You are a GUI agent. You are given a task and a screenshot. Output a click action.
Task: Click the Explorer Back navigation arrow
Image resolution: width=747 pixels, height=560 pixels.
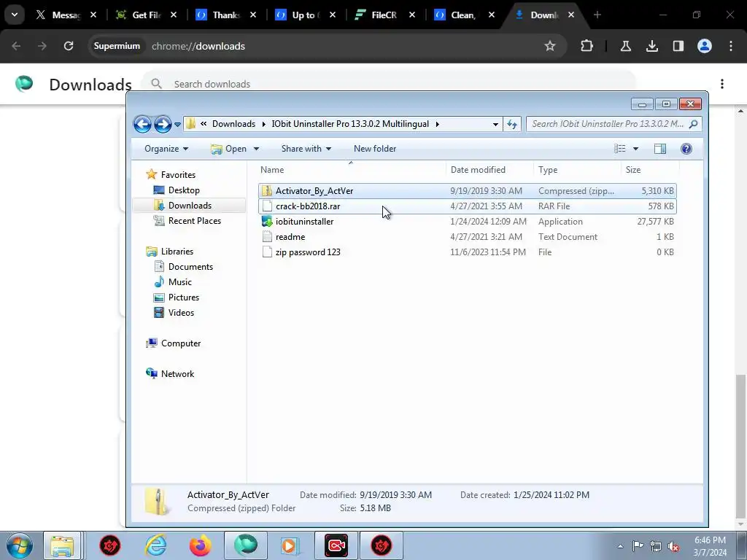pyautogui.click(x=142, y=124)
